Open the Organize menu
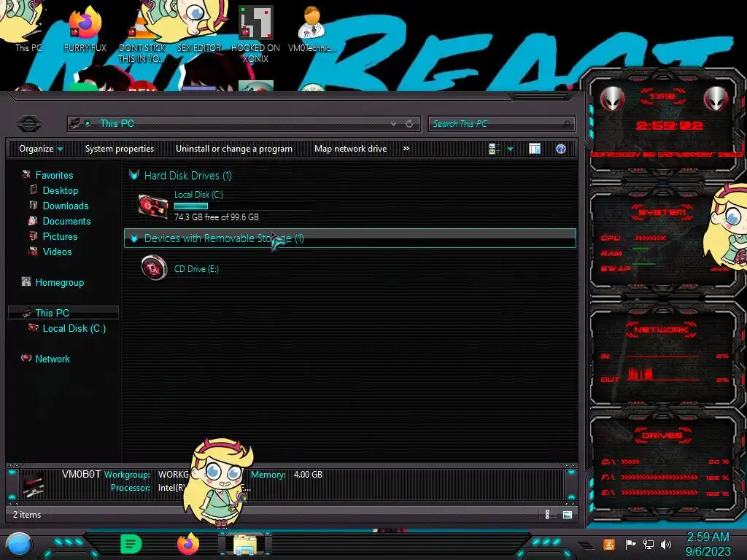Screen dimensions: 747x560 tap(41, 149)
